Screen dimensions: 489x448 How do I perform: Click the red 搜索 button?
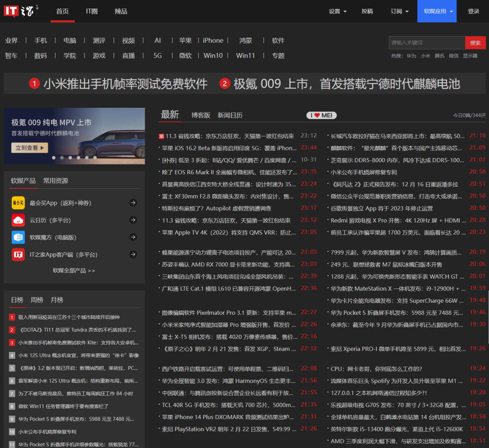(x=475, y=43)
